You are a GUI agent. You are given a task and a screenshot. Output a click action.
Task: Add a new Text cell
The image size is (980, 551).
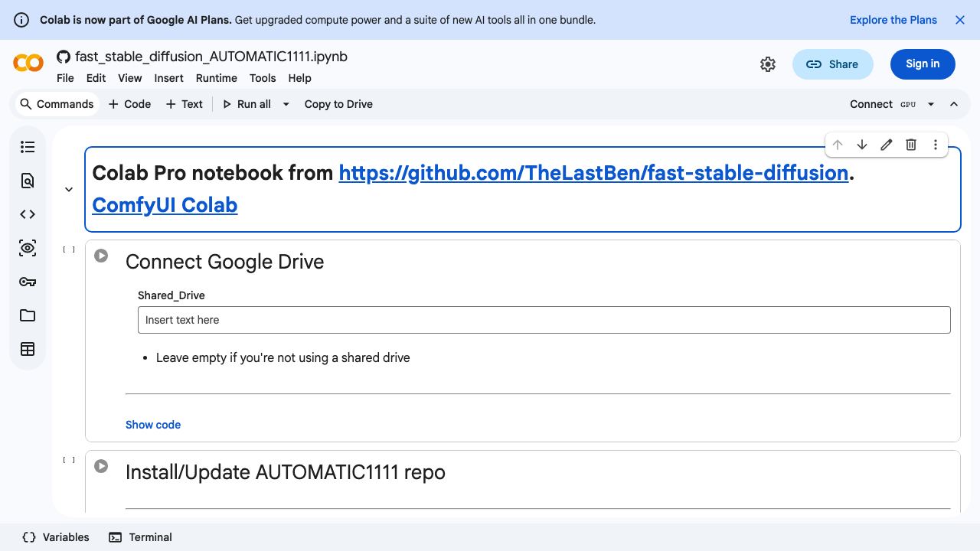tap(184, 104)
